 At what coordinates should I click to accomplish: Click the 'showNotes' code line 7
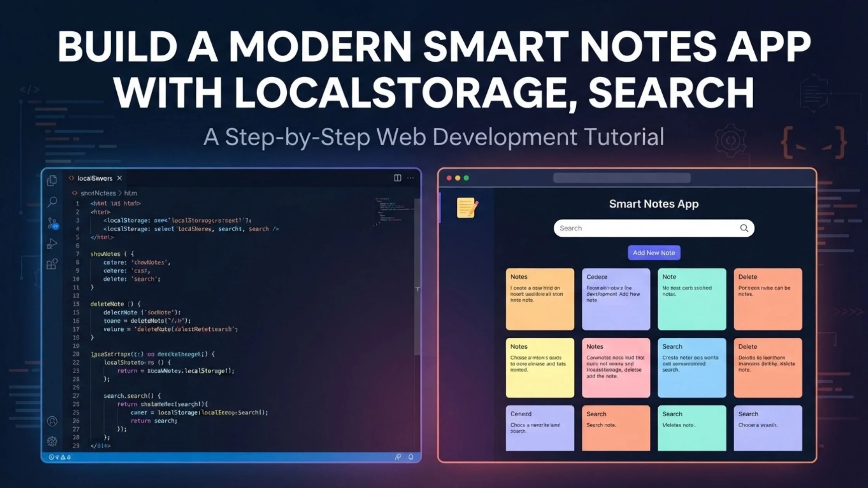click(112, 254)
